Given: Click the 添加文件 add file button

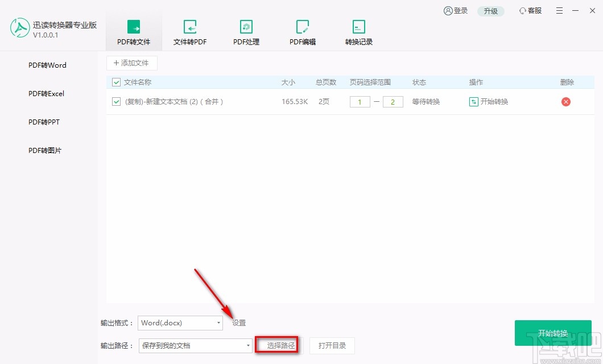Looking at the screenshot, I should point(131,63).
